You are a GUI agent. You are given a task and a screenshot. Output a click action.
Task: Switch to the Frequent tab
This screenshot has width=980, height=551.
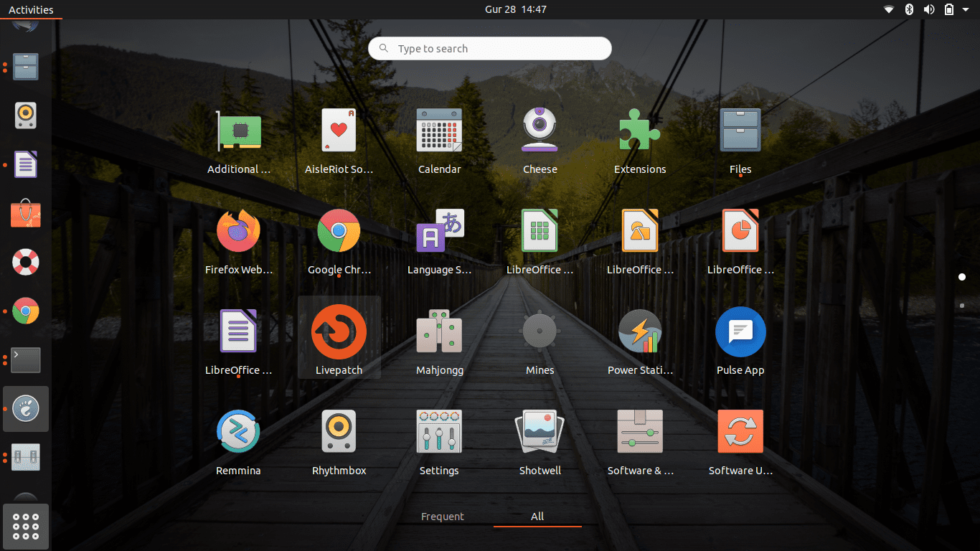443,517
